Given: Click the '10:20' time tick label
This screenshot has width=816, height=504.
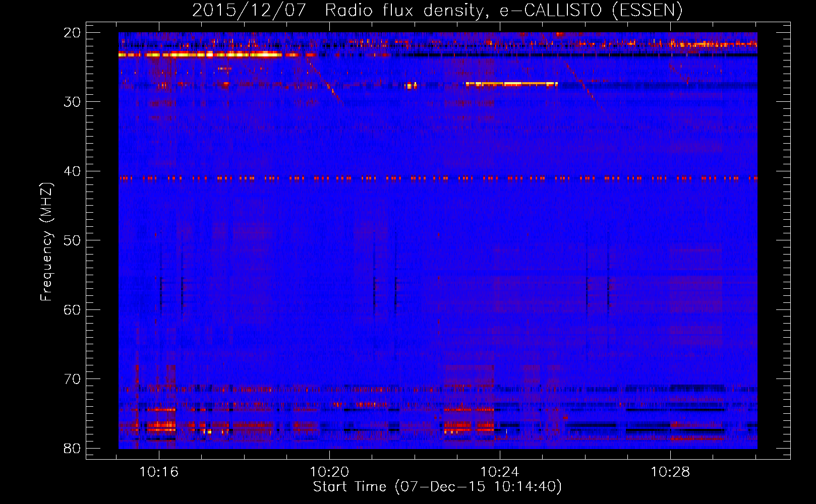Looking at the screenshot, I should pyautogui.click(x=329, y=472).
